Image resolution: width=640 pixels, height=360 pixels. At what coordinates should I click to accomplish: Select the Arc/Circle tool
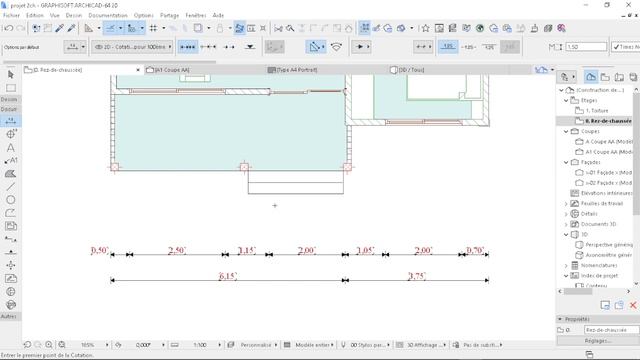(11, 200)
